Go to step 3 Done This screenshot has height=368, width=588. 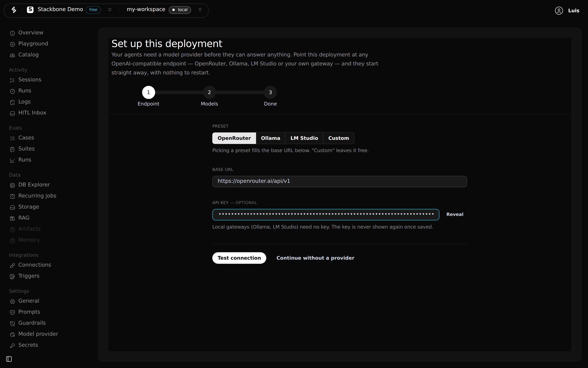(270, 92)
